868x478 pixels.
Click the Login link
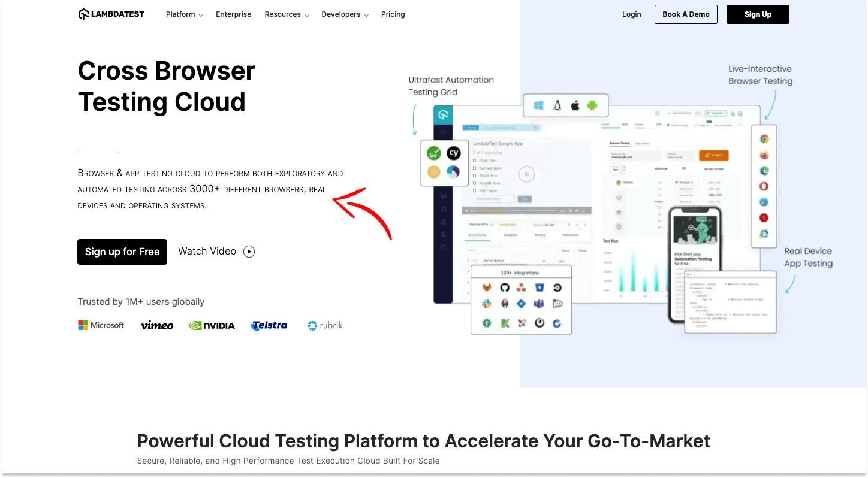pos(632,14)
